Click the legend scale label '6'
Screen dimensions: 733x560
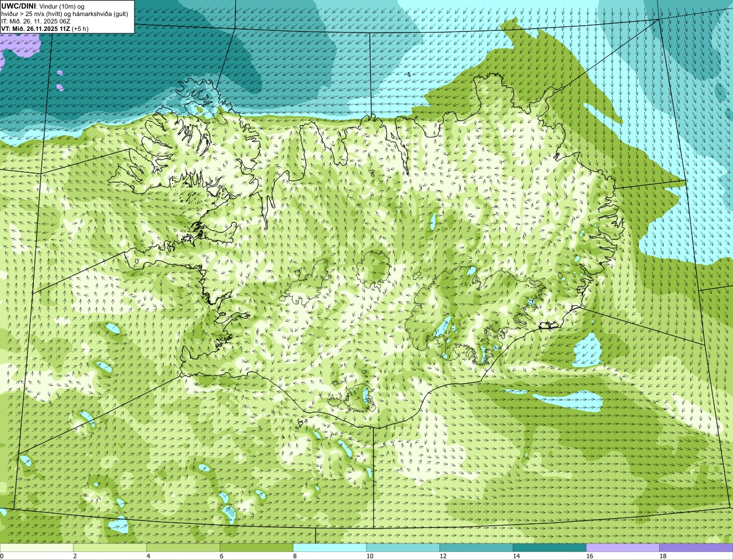222,556
